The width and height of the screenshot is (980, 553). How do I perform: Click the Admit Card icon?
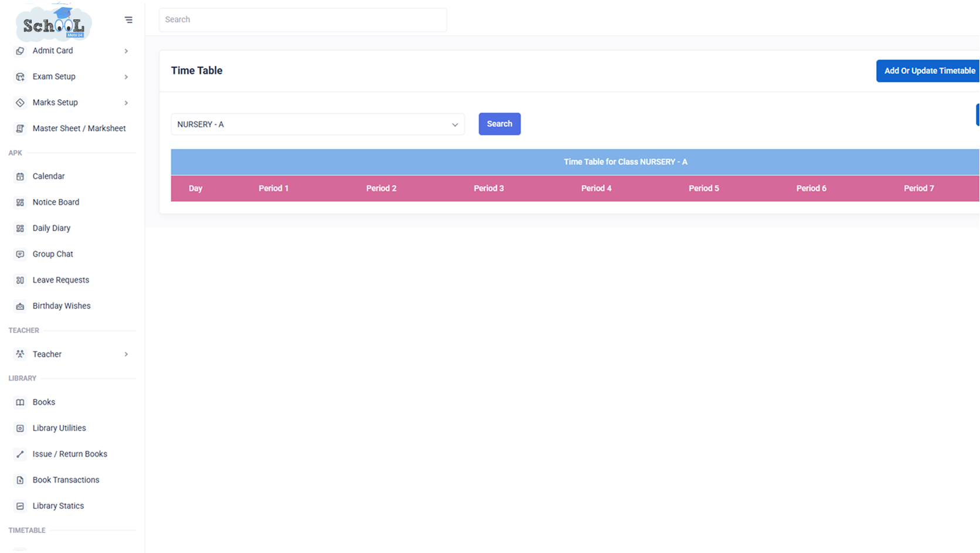(20, 51)
